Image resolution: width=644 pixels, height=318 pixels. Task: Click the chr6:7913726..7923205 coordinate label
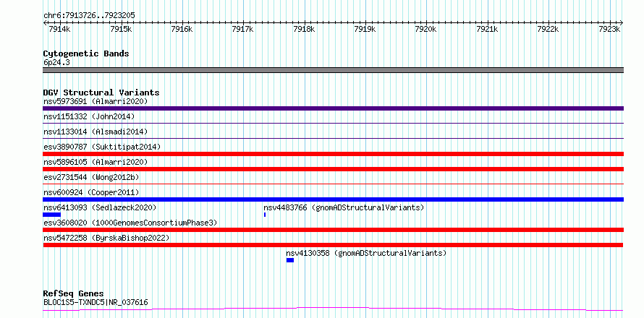click(x=89, y=16)
